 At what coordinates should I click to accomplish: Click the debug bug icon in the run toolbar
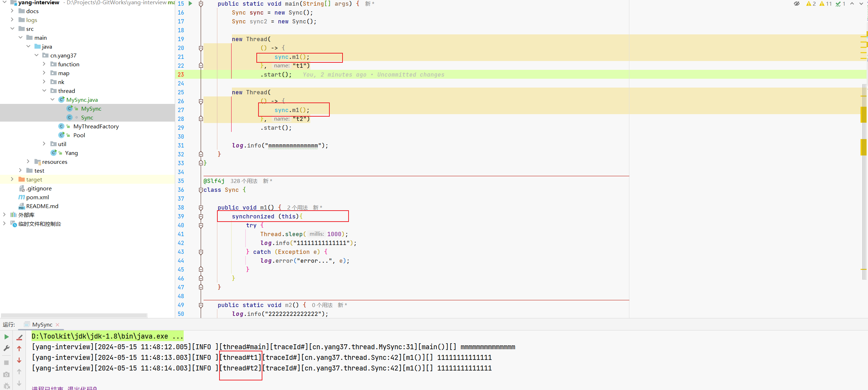(6, 386)
